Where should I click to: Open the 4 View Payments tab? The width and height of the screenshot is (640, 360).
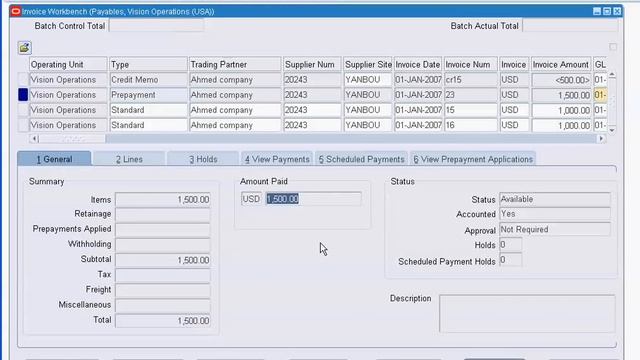click(x=277, y=159)
